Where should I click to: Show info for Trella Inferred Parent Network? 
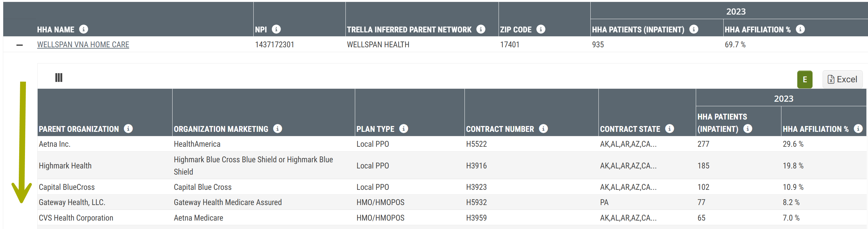click(480, 29)
